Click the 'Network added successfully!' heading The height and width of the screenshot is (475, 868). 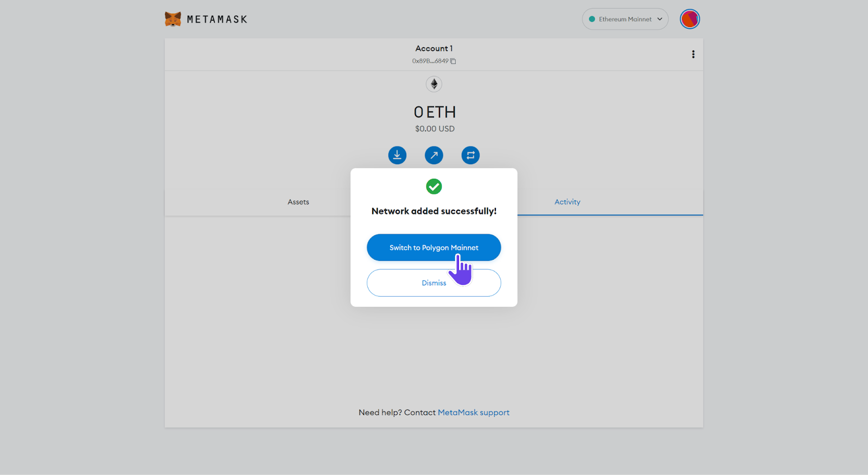tap(434, 211)
